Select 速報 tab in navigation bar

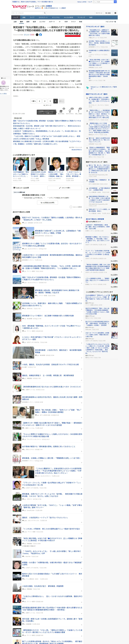pos(24,17)
